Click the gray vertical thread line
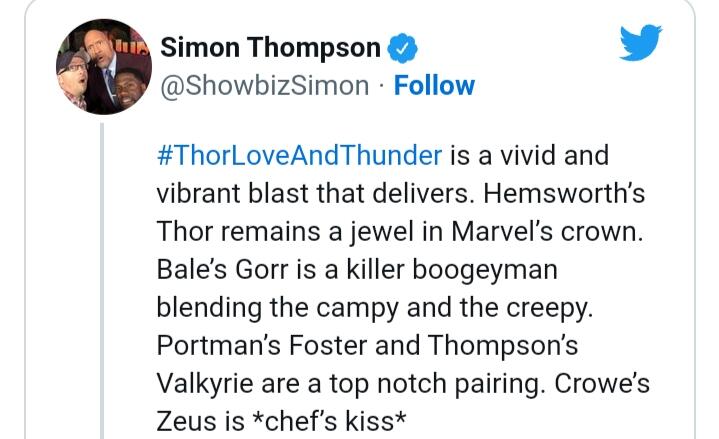Screen dimensions: 719x439 [102, 281]
